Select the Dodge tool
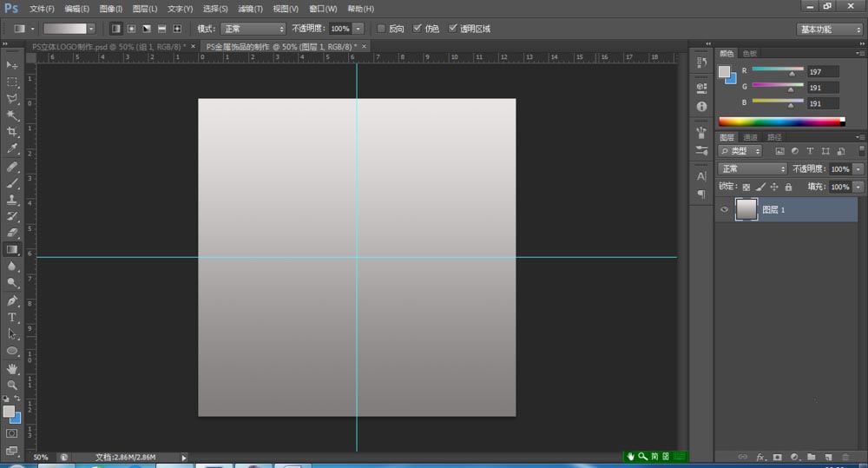The image size is (868, 468). click(11, 283)
